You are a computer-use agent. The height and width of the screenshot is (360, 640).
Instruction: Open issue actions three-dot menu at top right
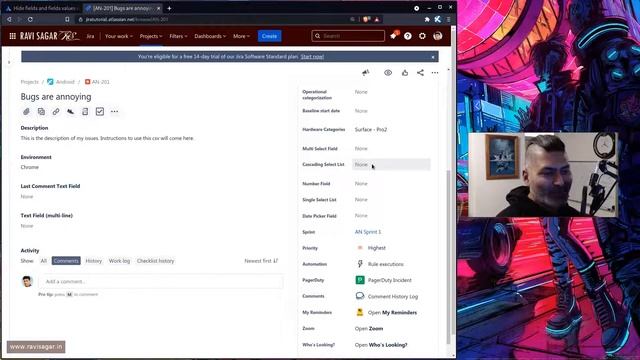(x=435, y=73)
